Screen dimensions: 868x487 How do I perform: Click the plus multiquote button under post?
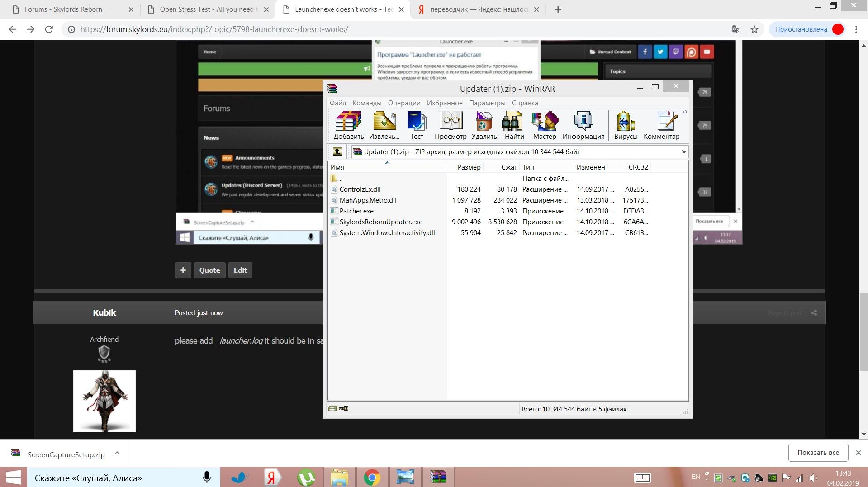click(x=183, y=270)
